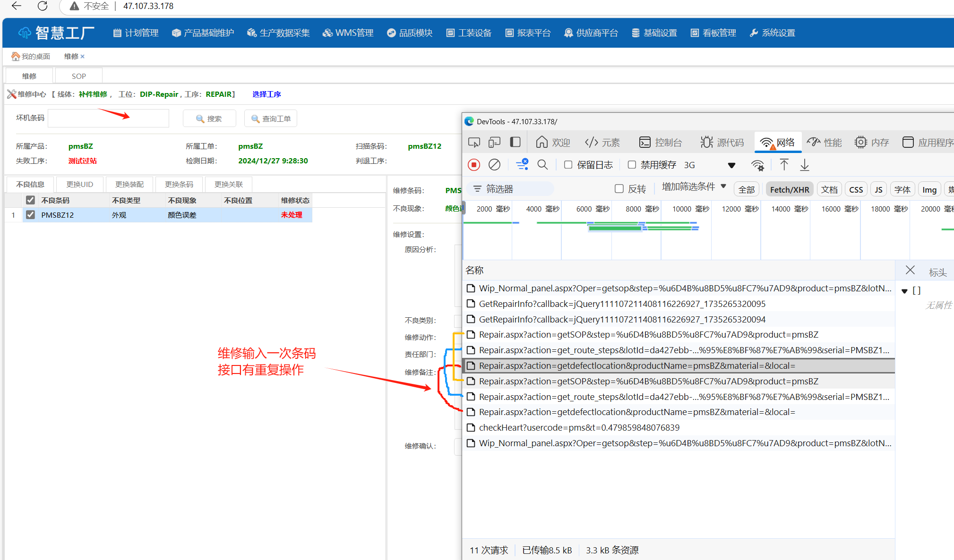Click the 选择工序 link
Viewport: 954px width, 560px height.
coord(266,94)
